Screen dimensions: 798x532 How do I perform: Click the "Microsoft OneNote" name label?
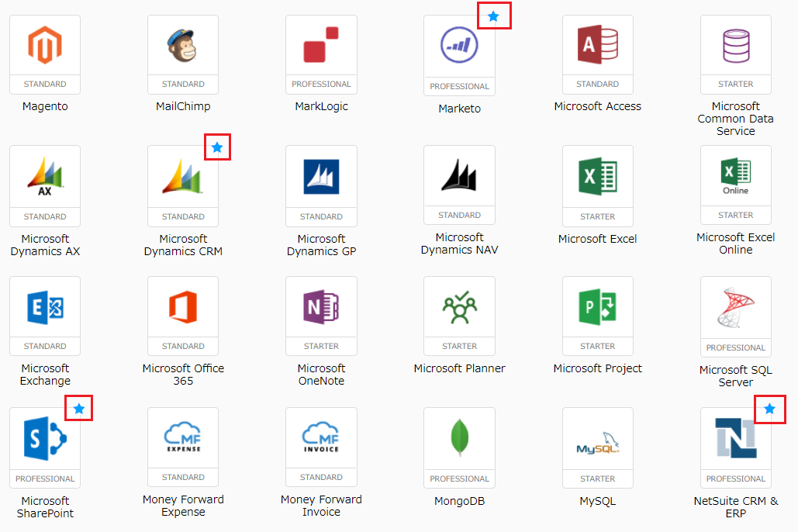[x=321, y=374]
